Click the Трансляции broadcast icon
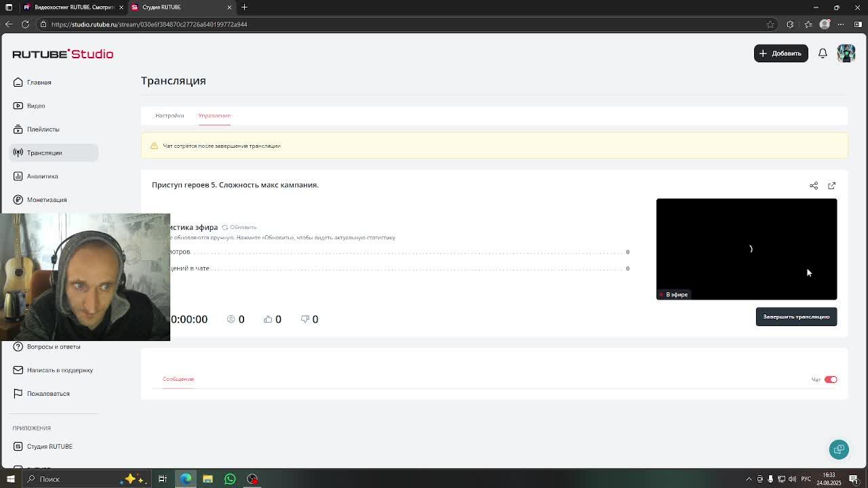868x488 pixels. pyautogui.click(x=18, y=152)
